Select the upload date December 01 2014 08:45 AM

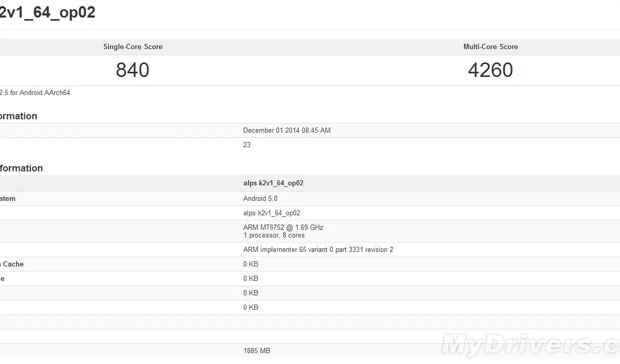pos(287,131)
